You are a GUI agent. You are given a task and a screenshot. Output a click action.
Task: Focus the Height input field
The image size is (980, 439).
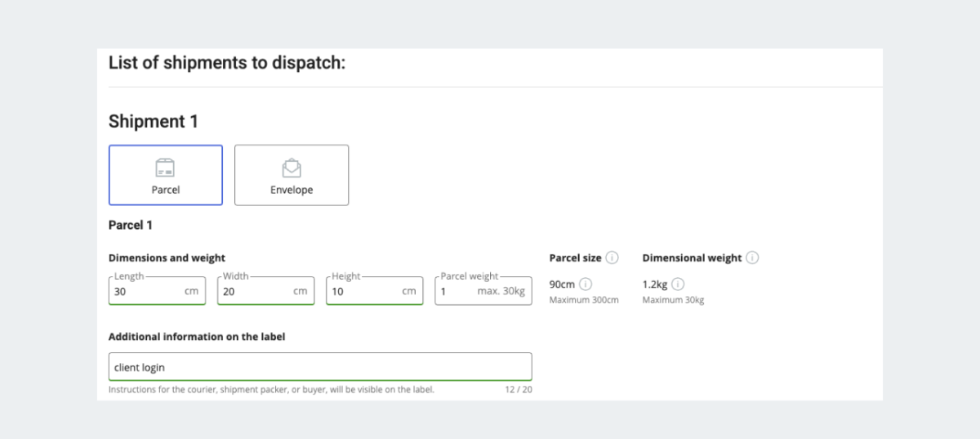374,290
